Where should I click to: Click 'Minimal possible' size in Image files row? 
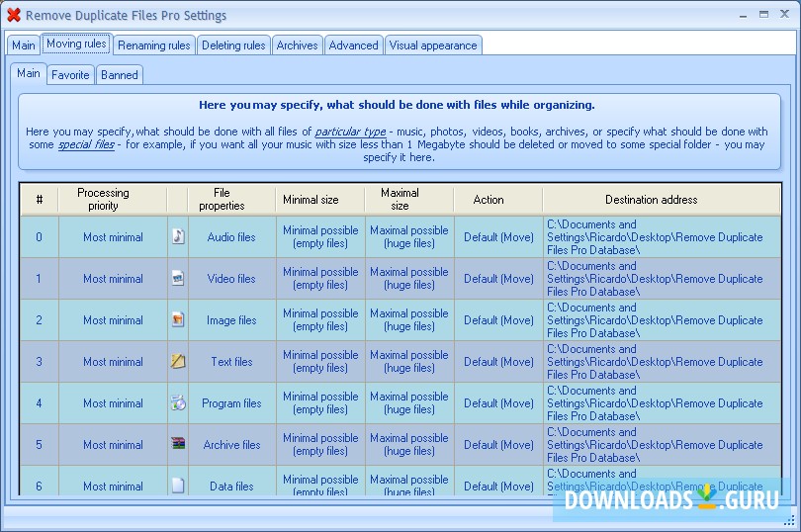[x=320, y=320]
